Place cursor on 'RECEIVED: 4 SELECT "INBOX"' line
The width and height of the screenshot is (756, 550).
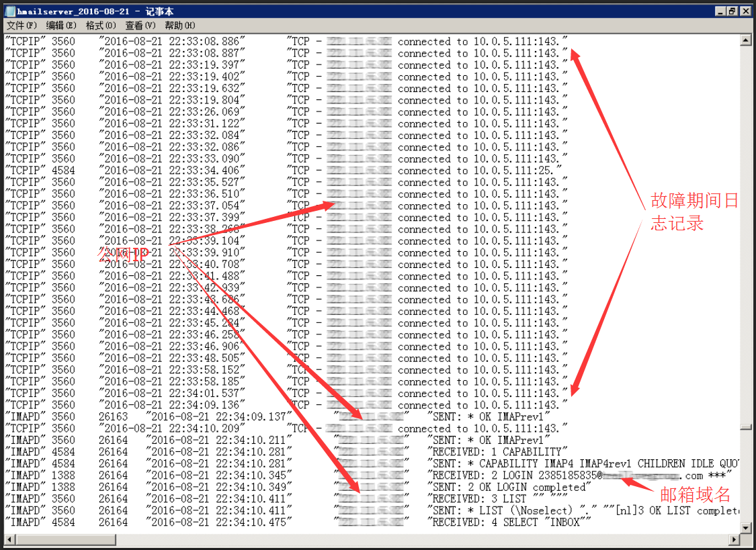(511, 522)
